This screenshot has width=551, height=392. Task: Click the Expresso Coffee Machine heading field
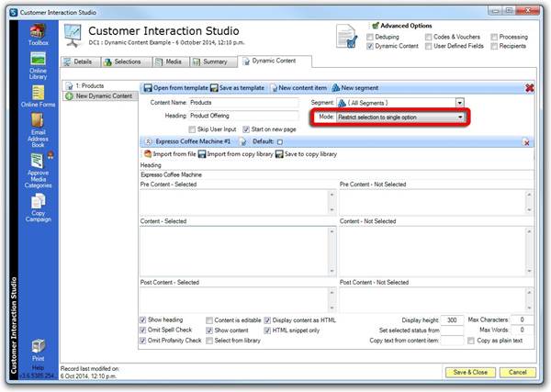[x=337, y=175]
